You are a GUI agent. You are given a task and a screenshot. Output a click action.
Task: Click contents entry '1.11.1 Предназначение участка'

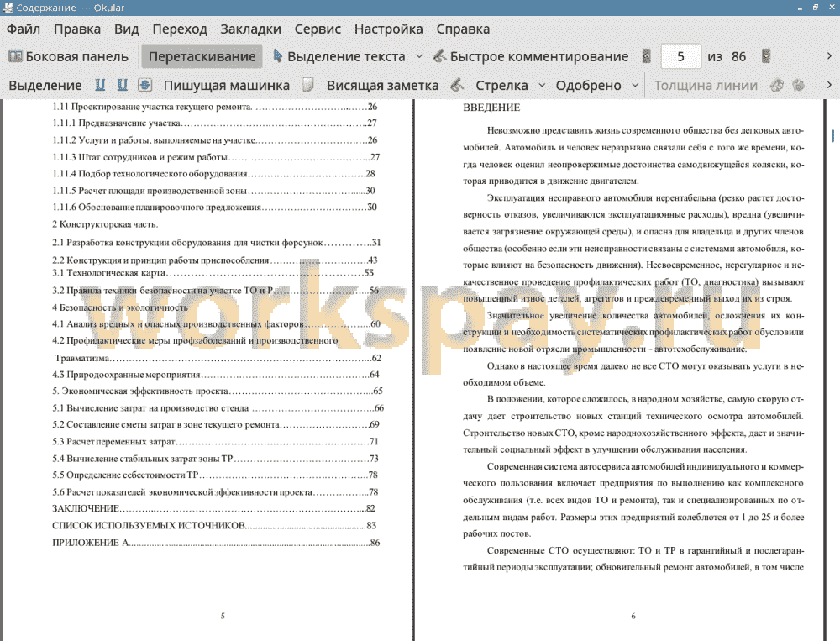pos(214,123)
